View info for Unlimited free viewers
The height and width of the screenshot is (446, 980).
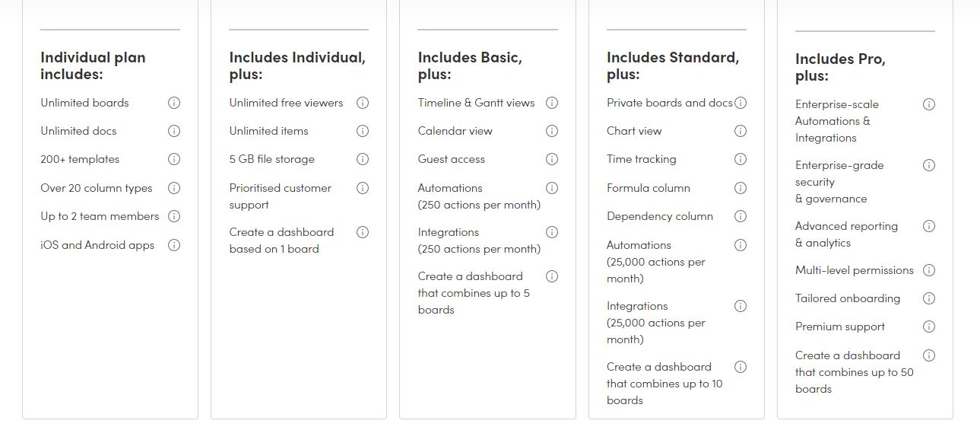pos(363,103)
